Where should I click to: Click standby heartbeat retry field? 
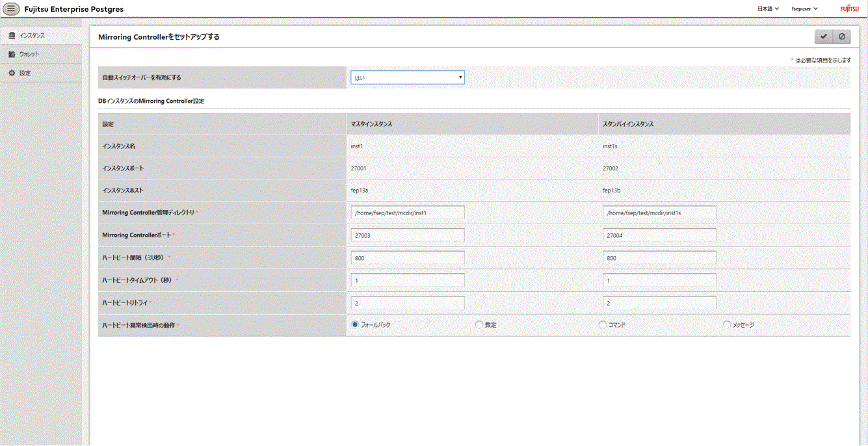coord(659,303)
